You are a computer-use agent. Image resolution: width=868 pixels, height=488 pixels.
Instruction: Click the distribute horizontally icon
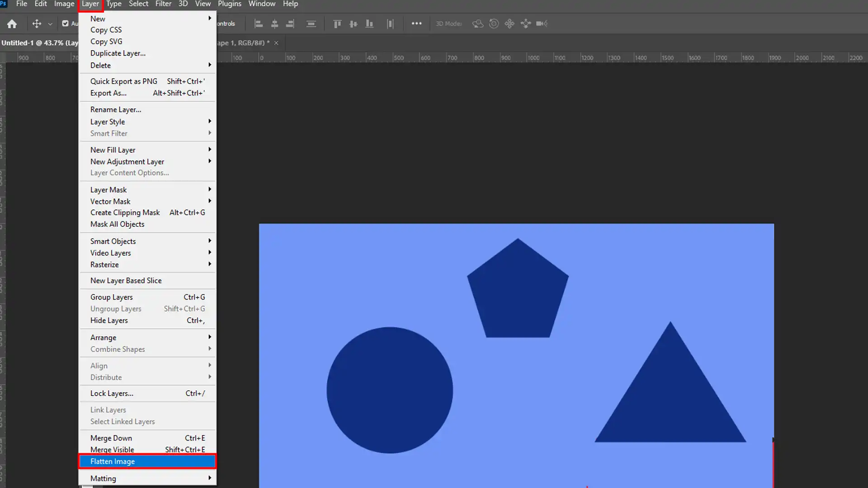pos(390,24)
